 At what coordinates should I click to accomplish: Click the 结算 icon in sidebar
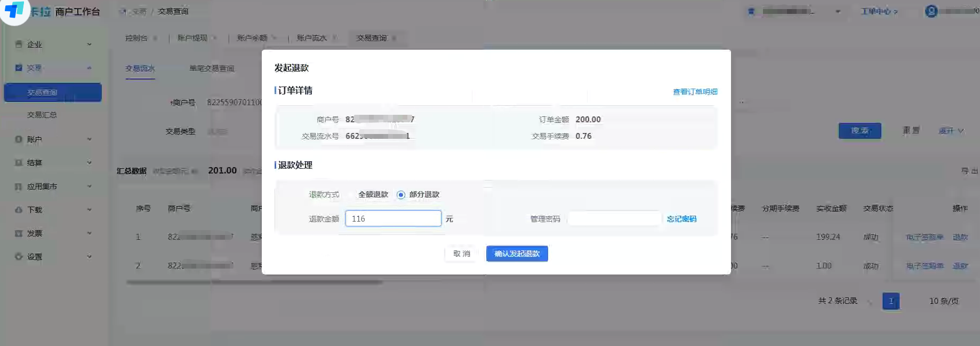19,163
